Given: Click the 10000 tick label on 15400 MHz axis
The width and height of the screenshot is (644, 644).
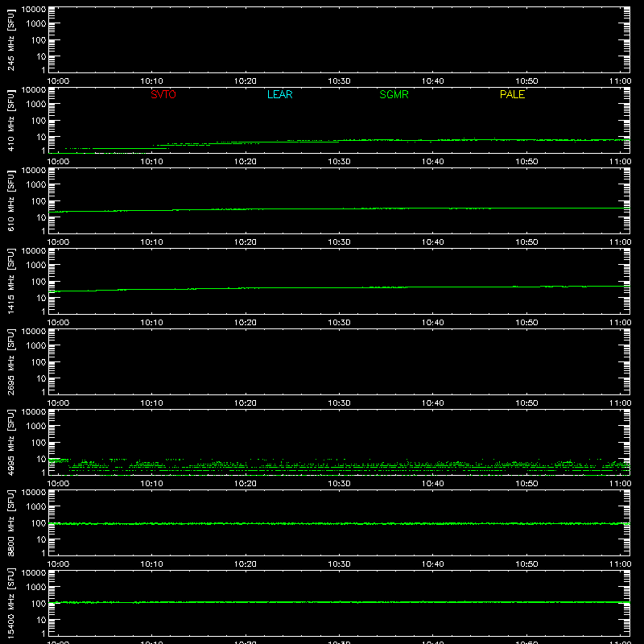Looking at the screenshot, I should click(x=34, y=573).
